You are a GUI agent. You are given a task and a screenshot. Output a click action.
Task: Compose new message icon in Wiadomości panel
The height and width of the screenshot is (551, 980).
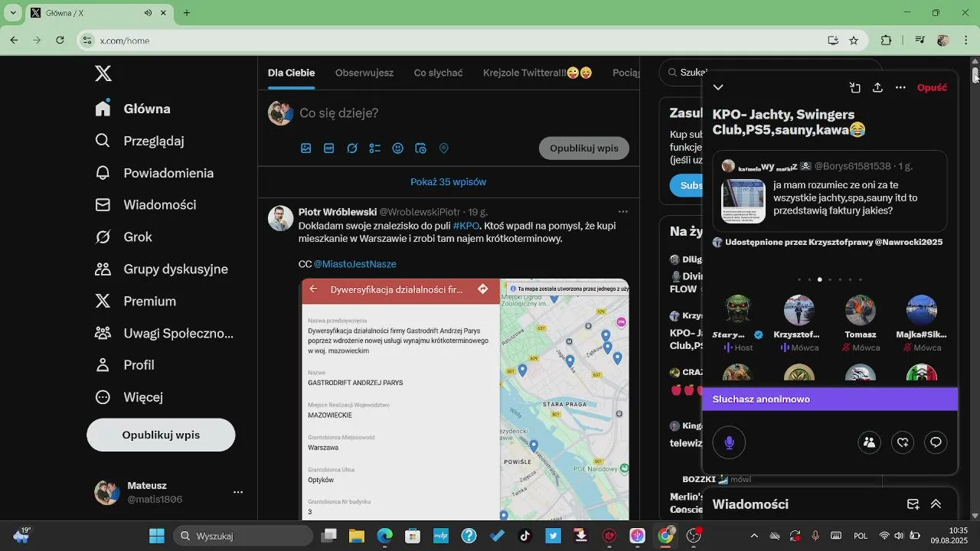913,504
